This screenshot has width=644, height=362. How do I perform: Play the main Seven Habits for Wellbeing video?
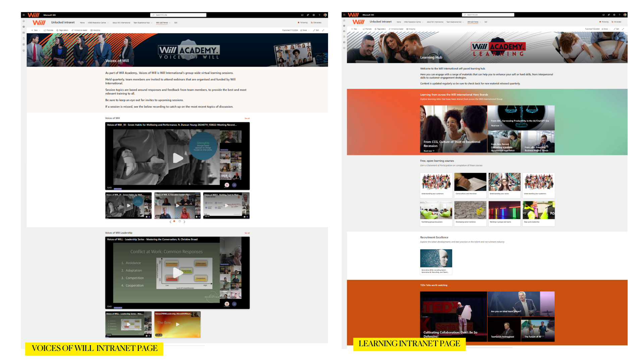tap(178, 158)
